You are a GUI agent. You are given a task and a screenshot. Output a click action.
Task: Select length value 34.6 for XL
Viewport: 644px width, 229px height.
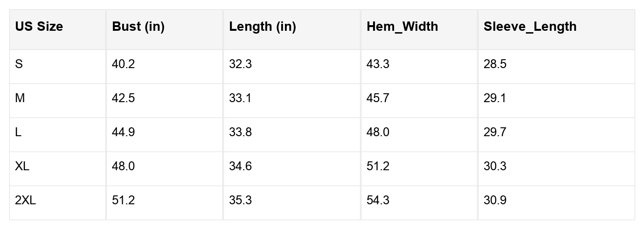(240, 167)
